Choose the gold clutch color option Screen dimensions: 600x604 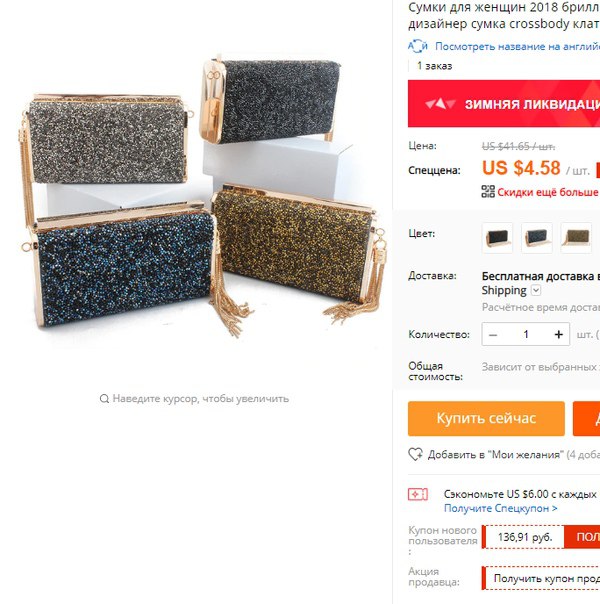(x=576, y=238)
